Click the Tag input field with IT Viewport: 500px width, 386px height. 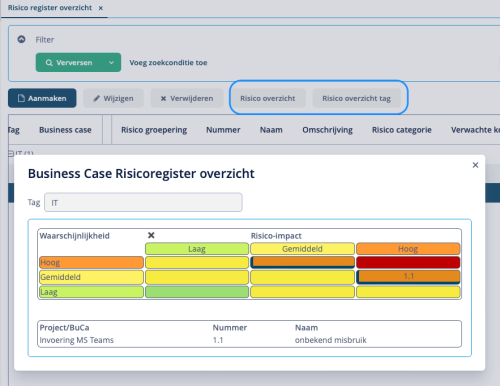143,202
